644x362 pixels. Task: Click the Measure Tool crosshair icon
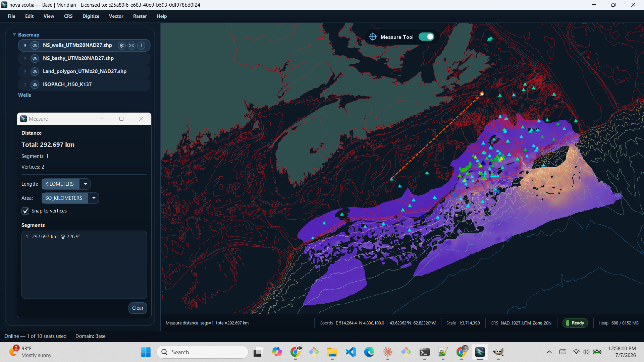tap(373, 37)
